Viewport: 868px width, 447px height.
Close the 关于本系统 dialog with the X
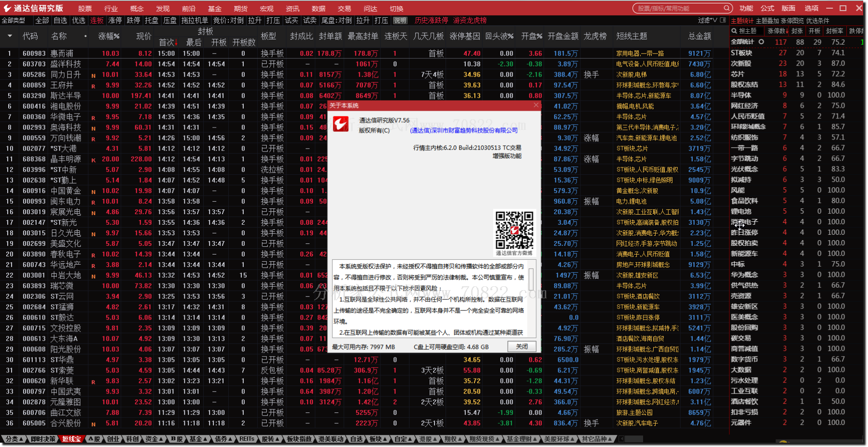pos(536,105)
